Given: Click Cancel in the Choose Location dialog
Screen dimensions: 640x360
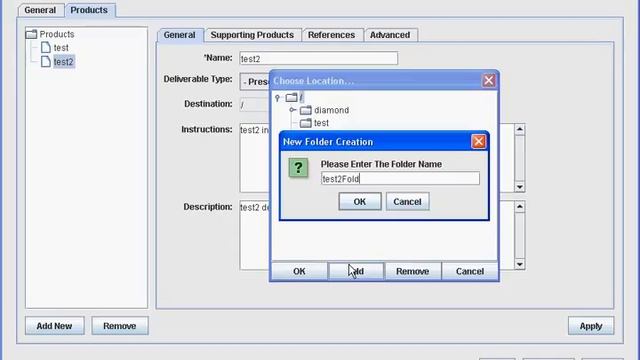Looking at the screenshot, I should click(470, 271).
